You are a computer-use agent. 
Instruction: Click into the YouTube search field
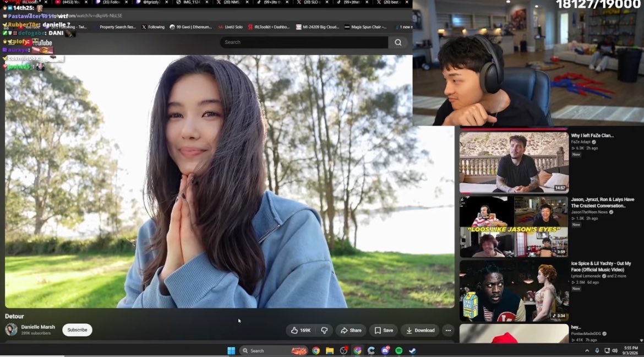pos(304,42)
